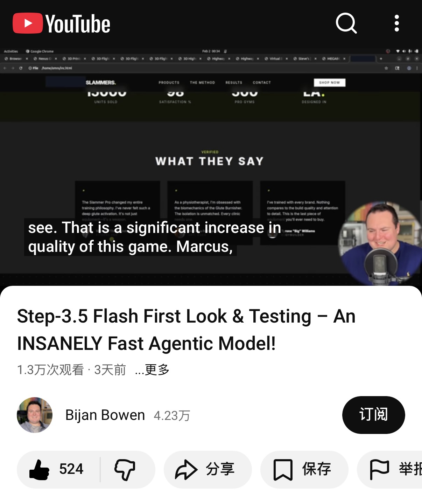Open YouTube search with the magnifier icon

346,23
